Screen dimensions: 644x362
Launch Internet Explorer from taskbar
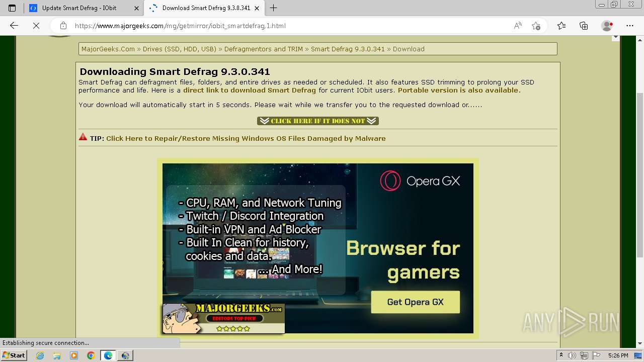tap(40, 355)
